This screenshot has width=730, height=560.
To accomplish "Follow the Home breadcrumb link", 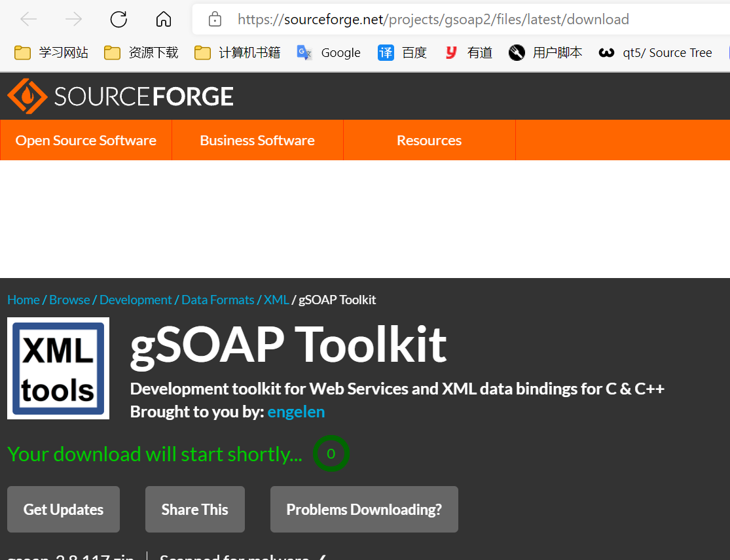I will pyautogui.click(x=24, y=300).
